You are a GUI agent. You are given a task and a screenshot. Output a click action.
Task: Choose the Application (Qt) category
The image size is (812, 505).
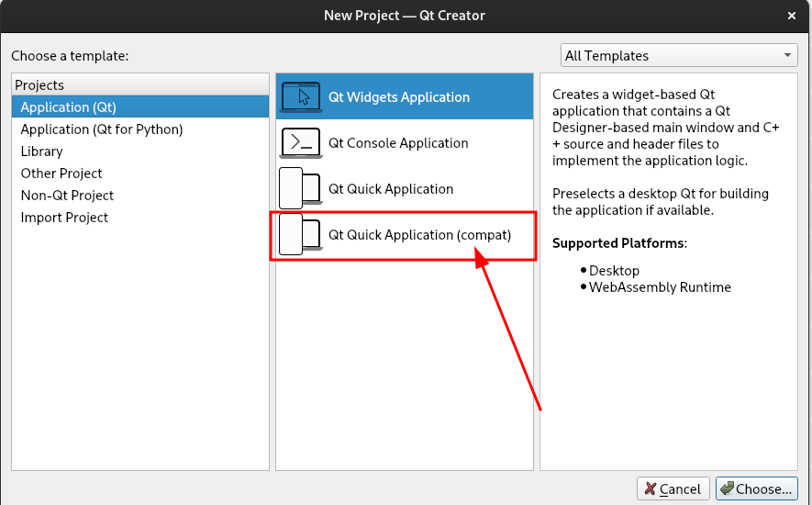click(140, 107)
